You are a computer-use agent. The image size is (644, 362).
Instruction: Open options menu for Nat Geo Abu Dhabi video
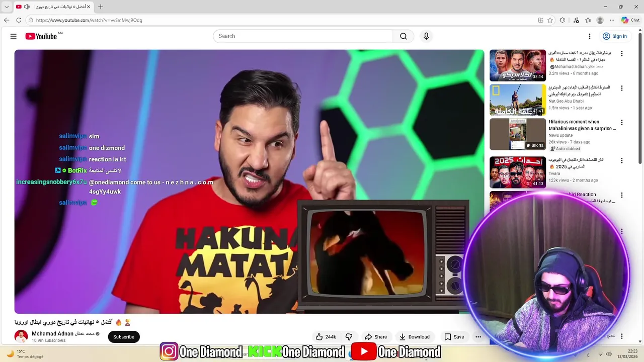(x=621, y=88)
